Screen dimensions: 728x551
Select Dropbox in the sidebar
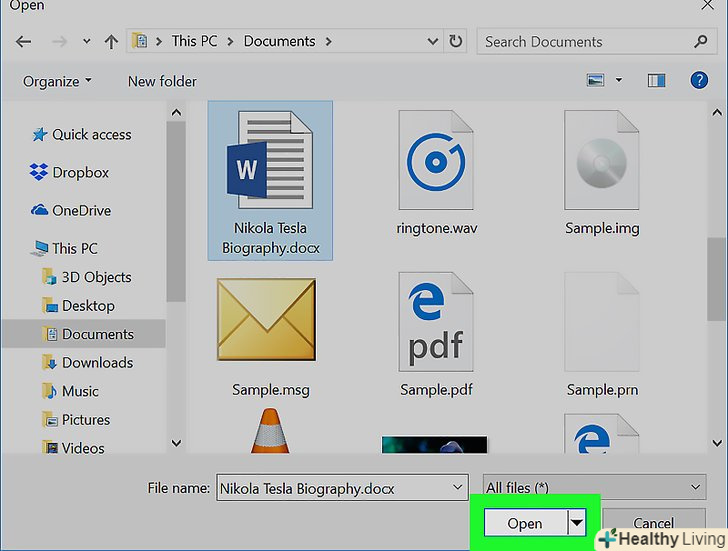(x=80, y=173)
